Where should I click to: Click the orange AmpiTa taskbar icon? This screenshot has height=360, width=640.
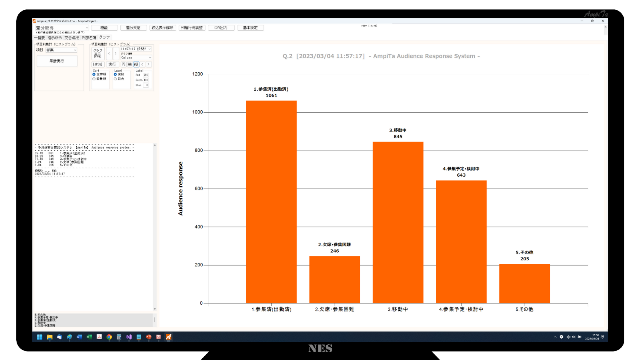tap(168, 337)
